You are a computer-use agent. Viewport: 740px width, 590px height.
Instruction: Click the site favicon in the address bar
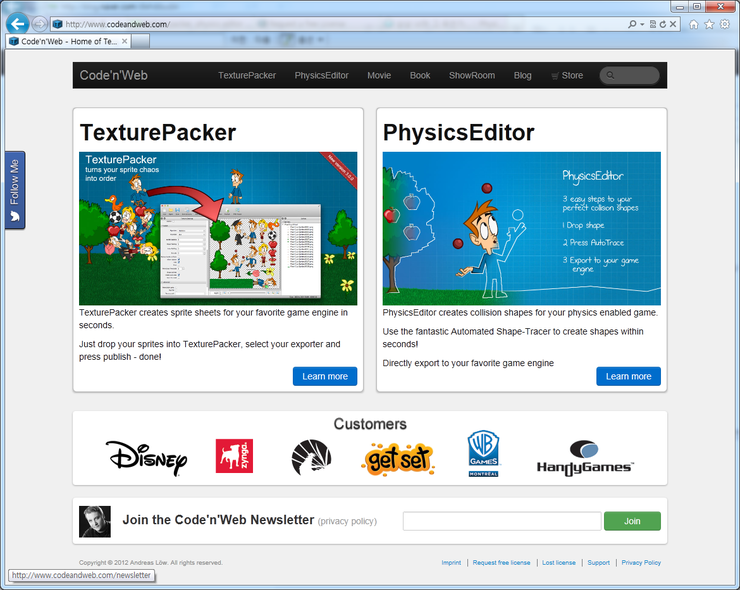[x=58, y=24]
